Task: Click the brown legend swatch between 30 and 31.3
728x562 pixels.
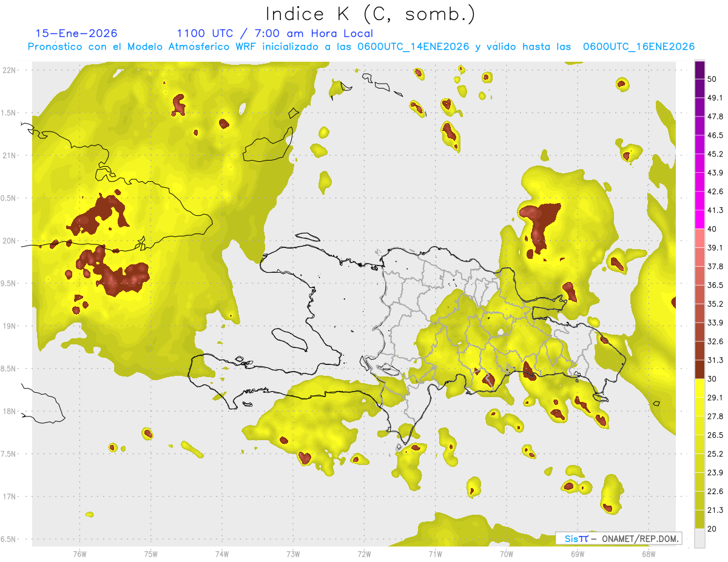Action: pos(699,369)
